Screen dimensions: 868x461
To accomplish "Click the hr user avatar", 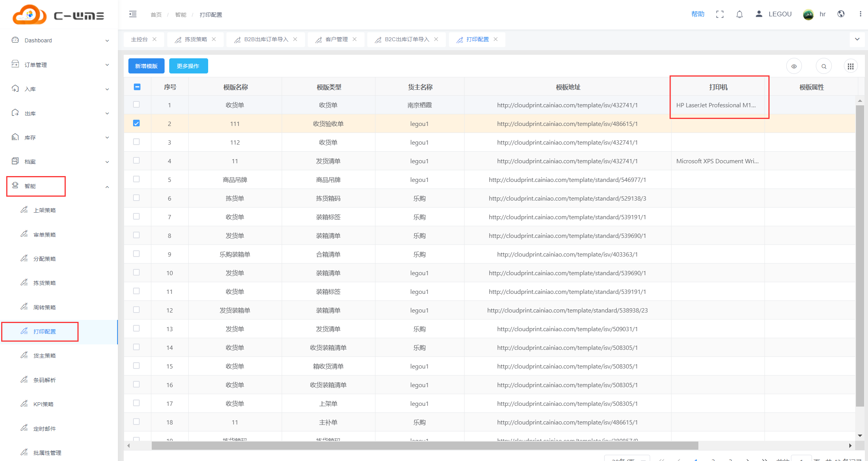I will pyautogui.click(x=808, y=14).
